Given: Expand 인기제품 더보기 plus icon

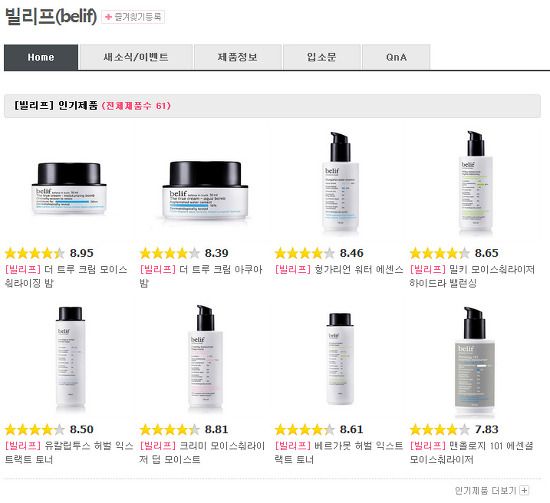Looking at the screenshot, I should (524, 490).
